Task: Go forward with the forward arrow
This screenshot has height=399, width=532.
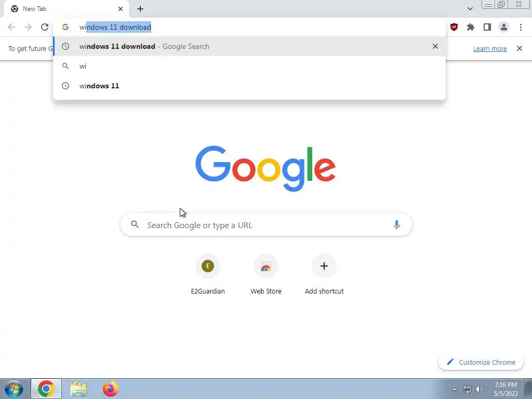Action: (28, 27)
